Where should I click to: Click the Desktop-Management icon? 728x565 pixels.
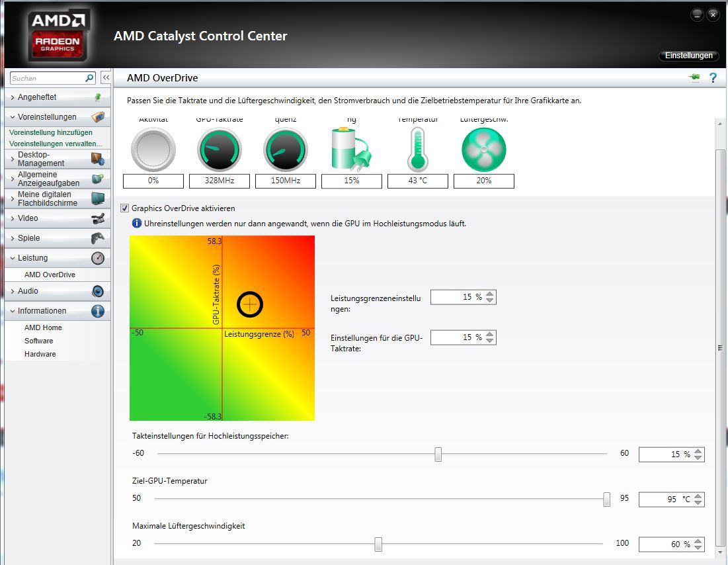98,159
